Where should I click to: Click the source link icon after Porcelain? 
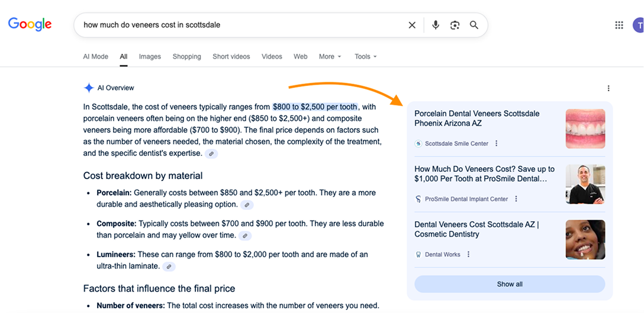click(247, 205)
